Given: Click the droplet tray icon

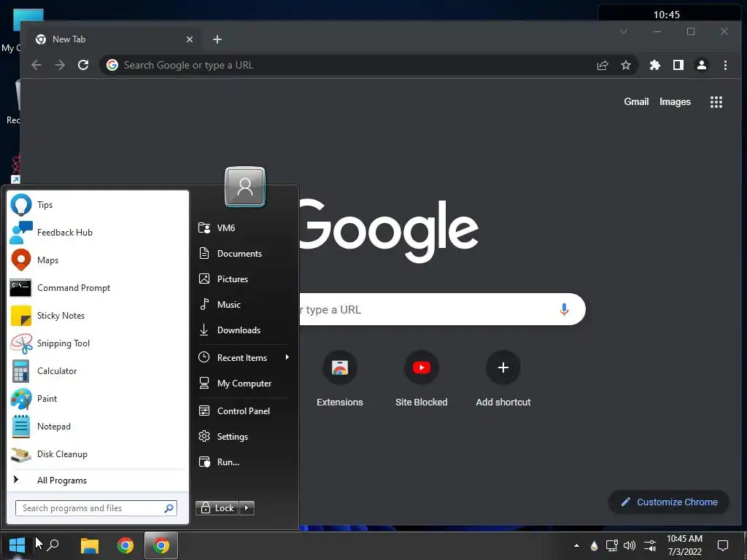Looking at the screenshot, I should coord(594,545).
